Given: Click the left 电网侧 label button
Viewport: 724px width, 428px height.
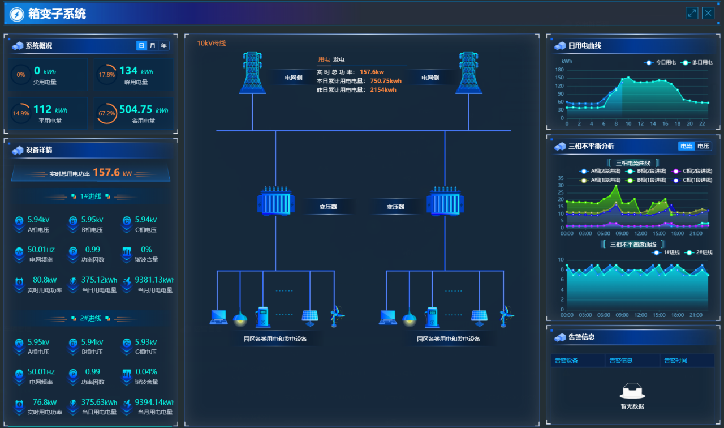Looking at the screenshot, I should pos(293,76).
